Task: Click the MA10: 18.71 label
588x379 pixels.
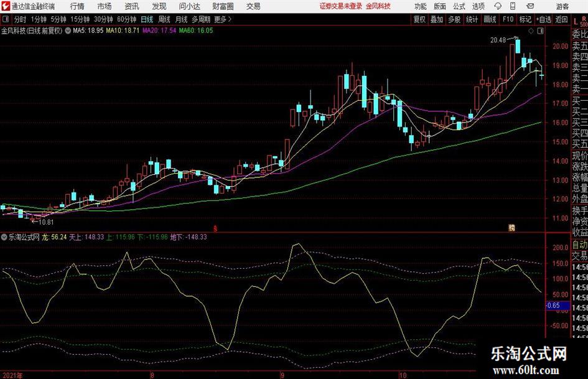Action: pyautogui.click(x=123, y=30)
